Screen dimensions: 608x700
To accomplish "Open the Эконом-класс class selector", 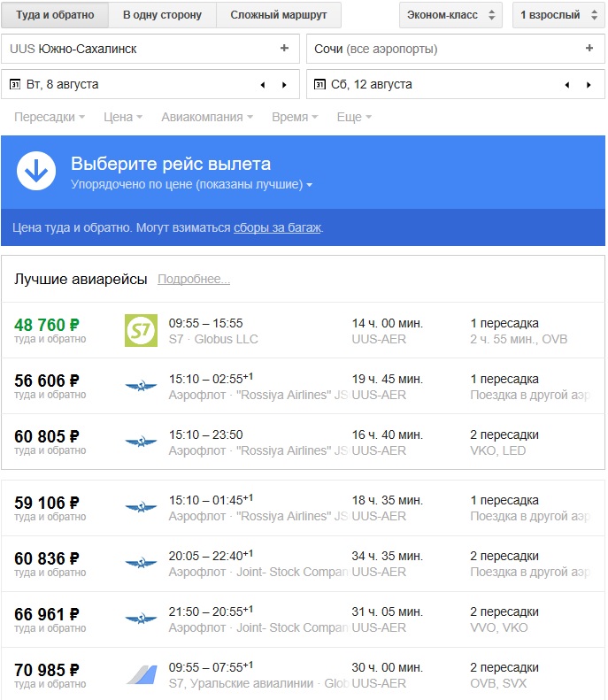I will click(x=450, y=15).
